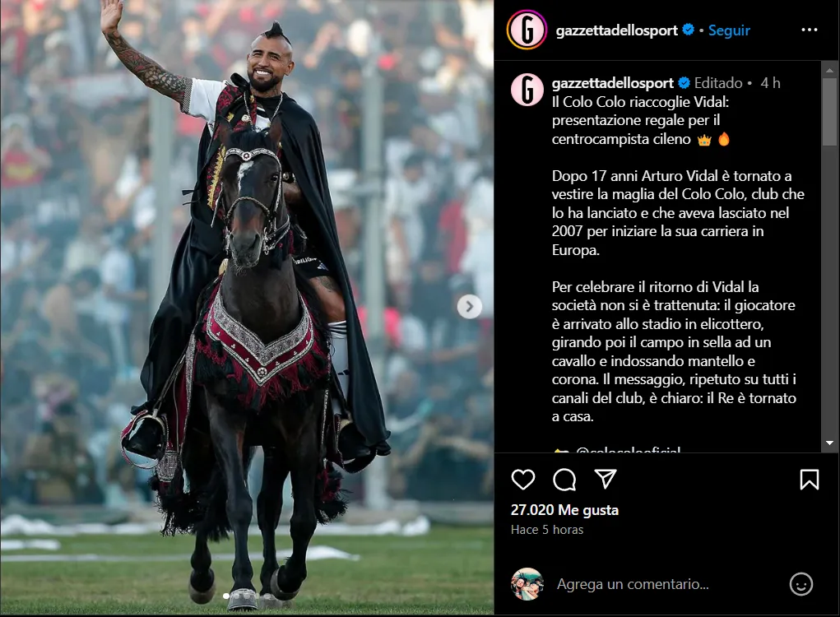Like the post with heart icon
The width and height of the screenshot is (840, 617).
[x=523, y=480]
